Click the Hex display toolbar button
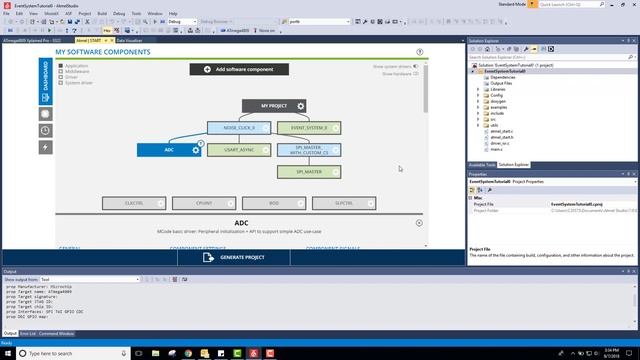 [x=107, y=31]
